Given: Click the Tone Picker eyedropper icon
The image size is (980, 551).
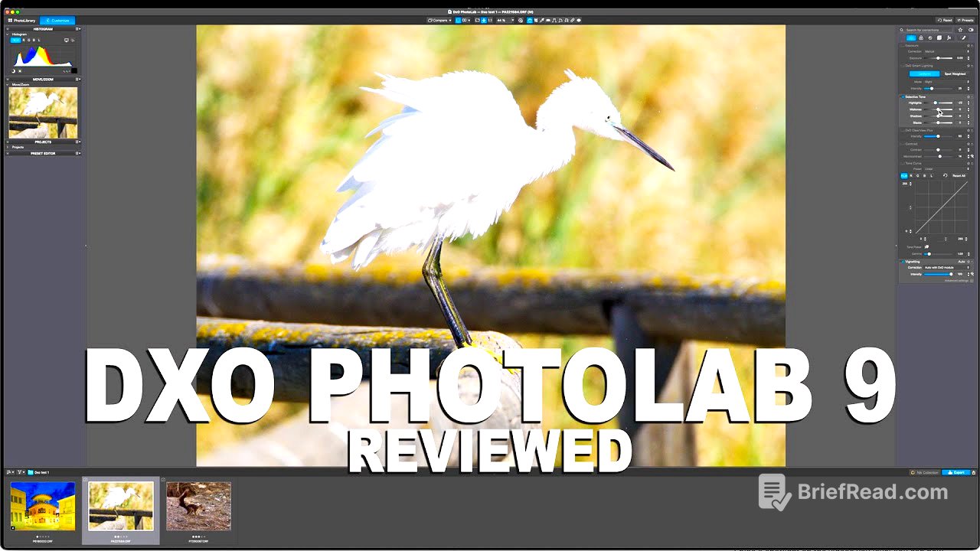Looking at the screenshot, I should pyautogui.click(x=926, y=246).
